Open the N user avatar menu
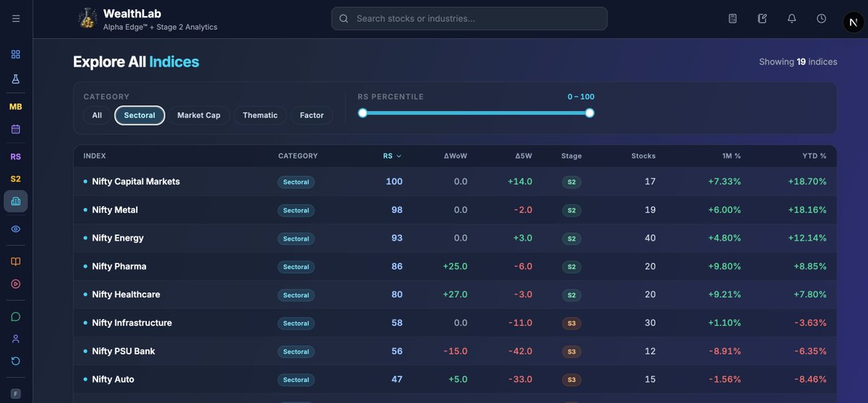 tap(854, 22)
